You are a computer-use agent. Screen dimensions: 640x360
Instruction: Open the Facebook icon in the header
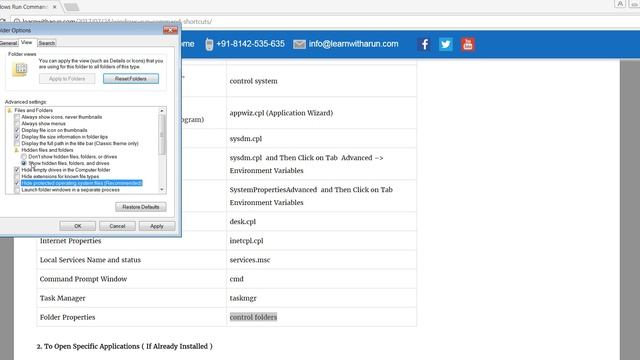click(424, 44)
